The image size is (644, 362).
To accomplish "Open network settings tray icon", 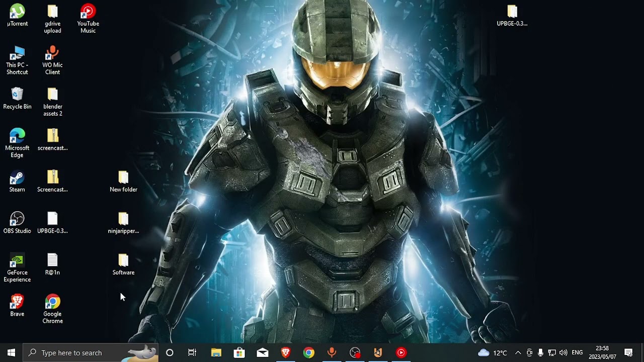I will 552,352.
